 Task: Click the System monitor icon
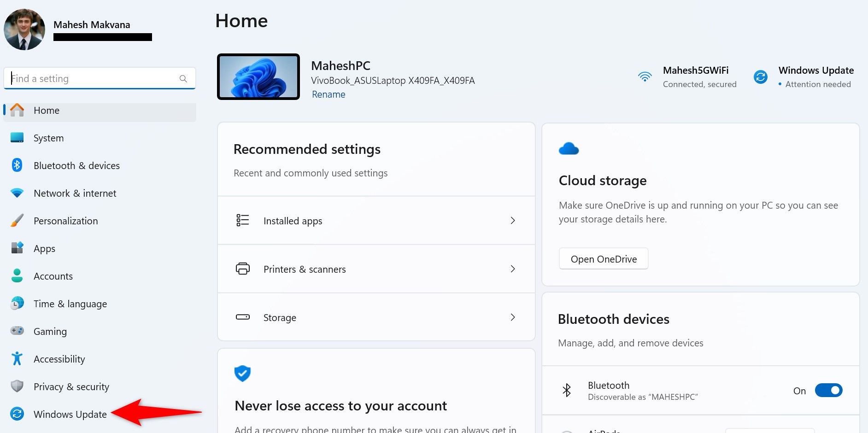point(17,138)
